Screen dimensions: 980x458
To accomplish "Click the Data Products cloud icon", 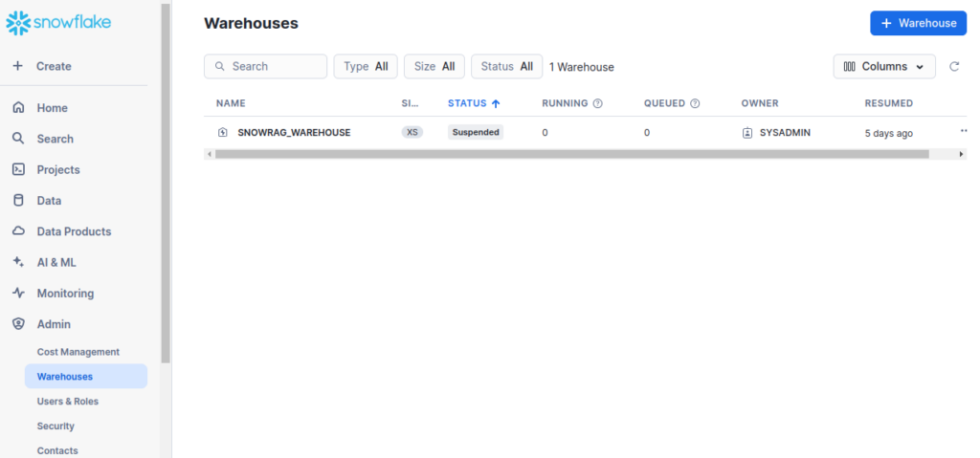I will coord(19,231).
